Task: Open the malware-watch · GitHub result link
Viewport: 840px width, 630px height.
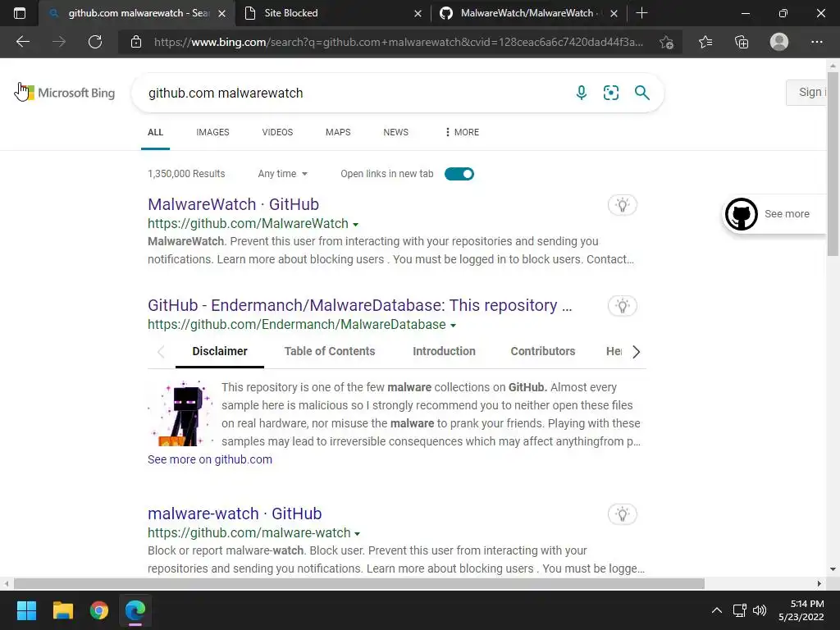Action: pyautogui.click(x=235, y=514)
